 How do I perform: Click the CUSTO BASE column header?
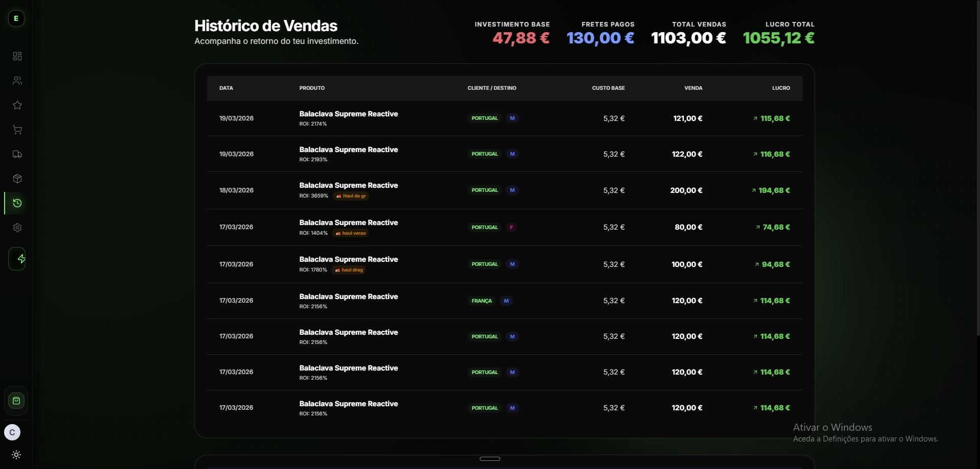click(608, 88)
